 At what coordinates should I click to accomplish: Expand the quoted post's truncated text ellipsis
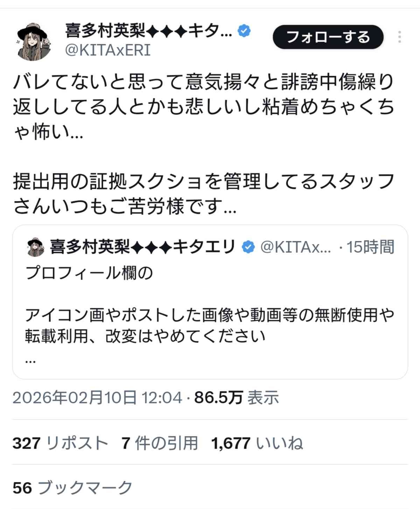pos(30,360)
